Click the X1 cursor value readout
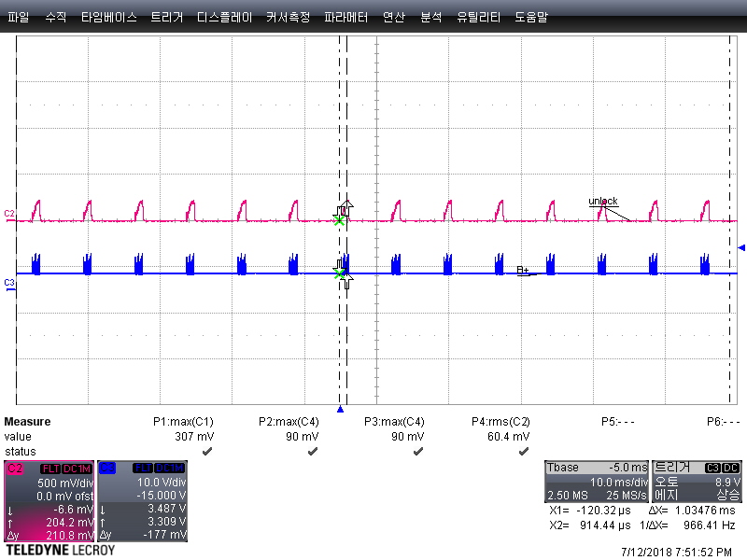The width and height of the screenshot is (747, 560). [590, 511]
